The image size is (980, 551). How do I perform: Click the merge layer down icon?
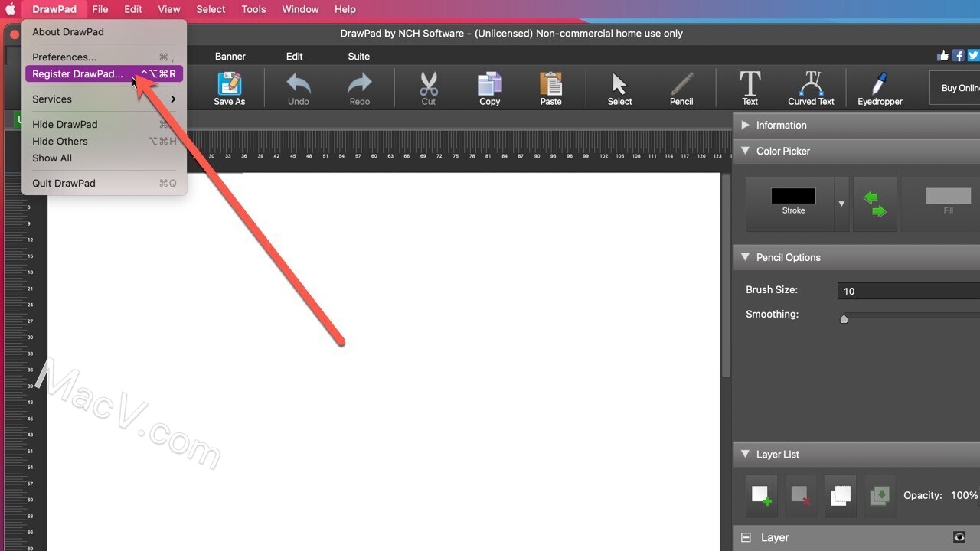point(880,495)
